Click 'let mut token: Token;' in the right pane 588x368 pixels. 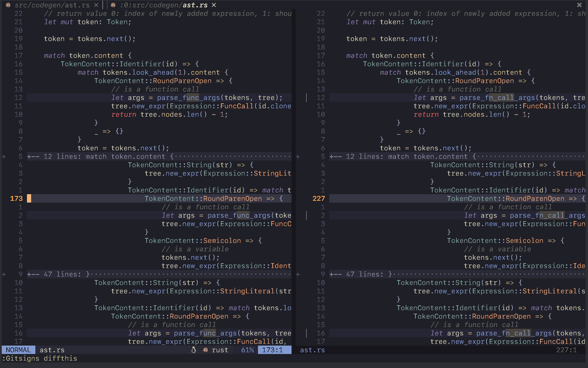[390, 22]
